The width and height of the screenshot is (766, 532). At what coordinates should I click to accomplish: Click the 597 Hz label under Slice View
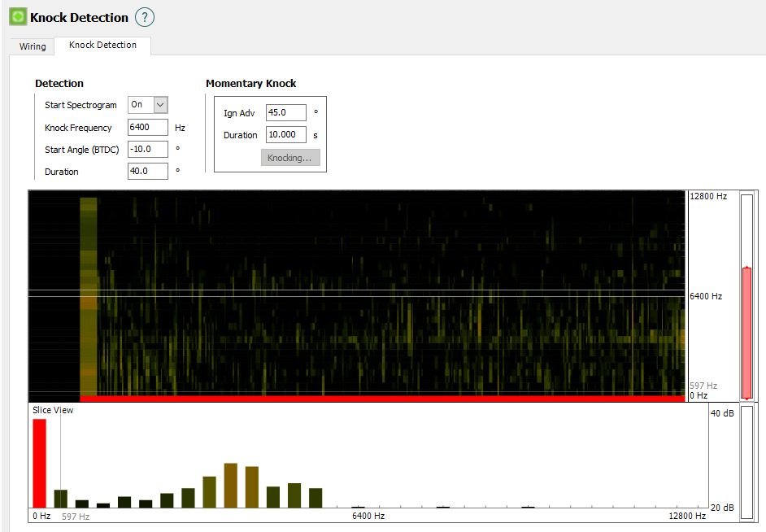tap(76, 517)
